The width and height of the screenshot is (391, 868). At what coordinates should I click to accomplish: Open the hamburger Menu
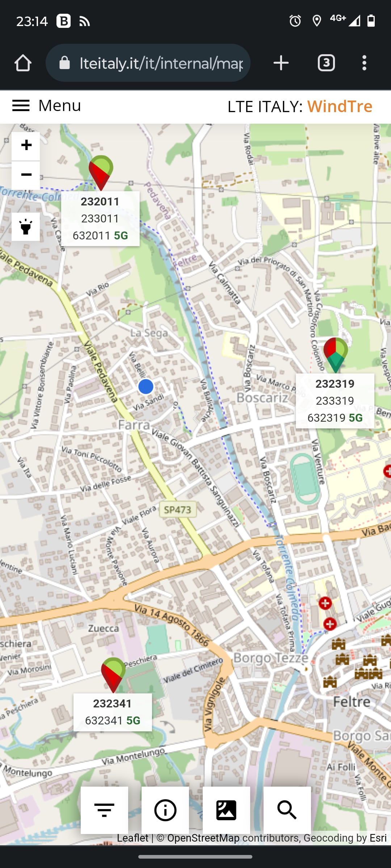[47, 106]
